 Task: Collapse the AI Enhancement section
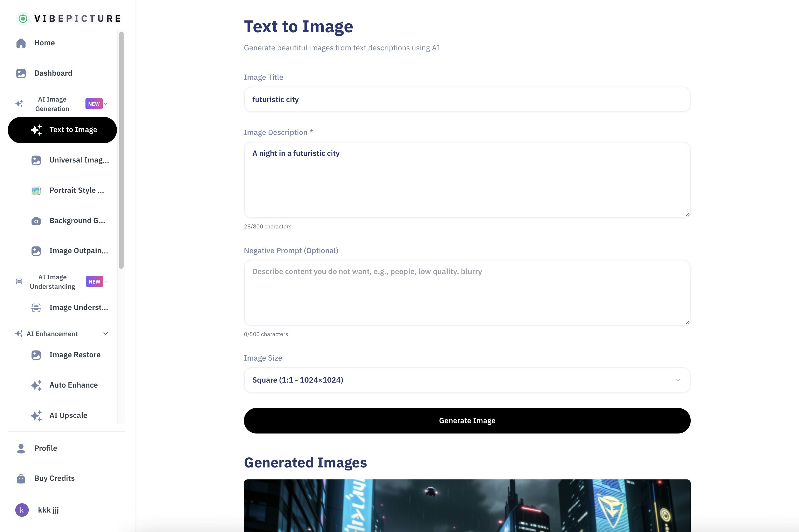tap(106, 334)
